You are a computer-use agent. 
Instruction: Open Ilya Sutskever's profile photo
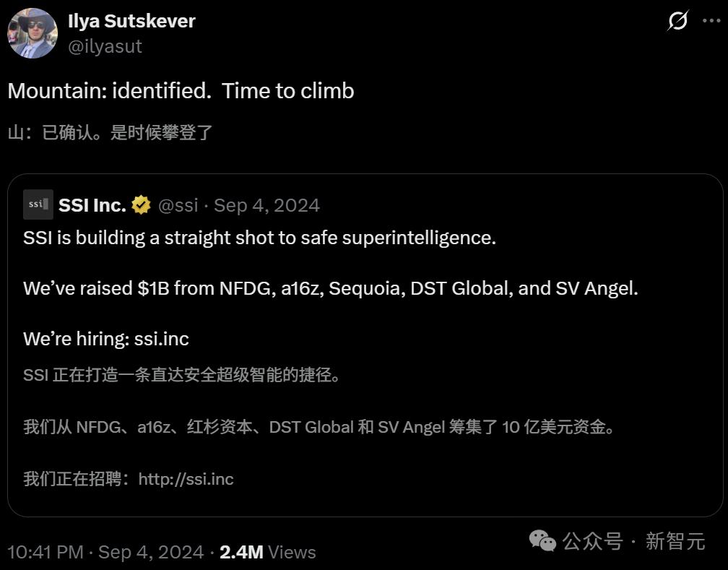(32, 33)
